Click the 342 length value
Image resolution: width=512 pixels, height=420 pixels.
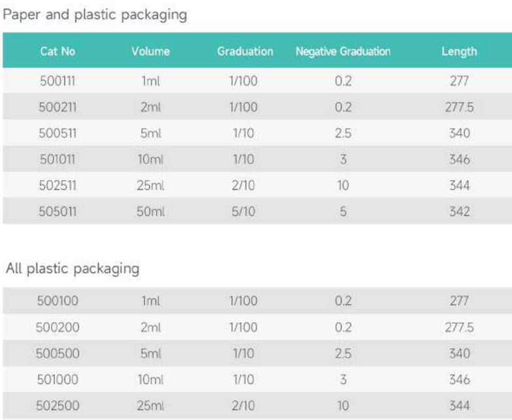click(x=460, y=212)
